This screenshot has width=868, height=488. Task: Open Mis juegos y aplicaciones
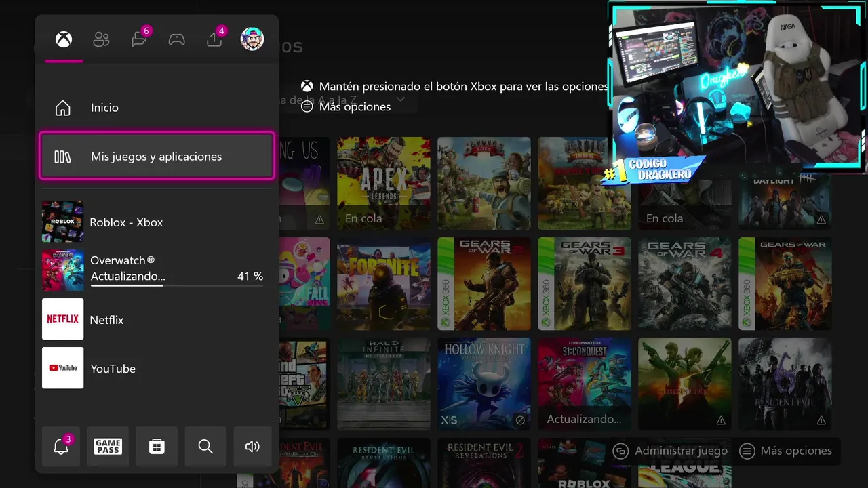(157, 157)
